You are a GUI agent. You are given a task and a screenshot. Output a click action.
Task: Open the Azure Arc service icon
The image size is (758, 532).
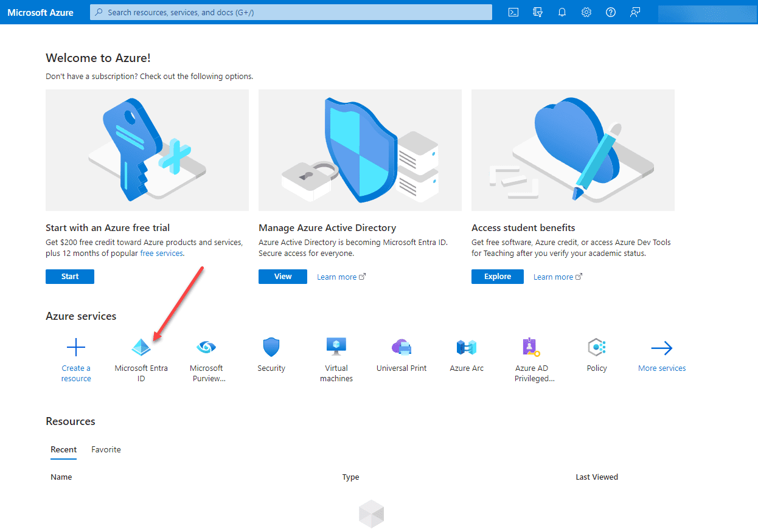click(467, 348)
